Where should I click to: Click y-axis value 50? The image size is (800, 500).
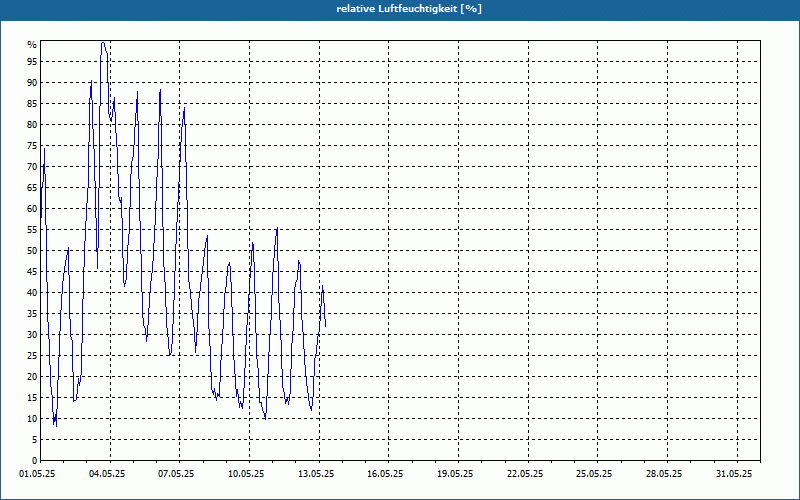(x=32, y=251)
